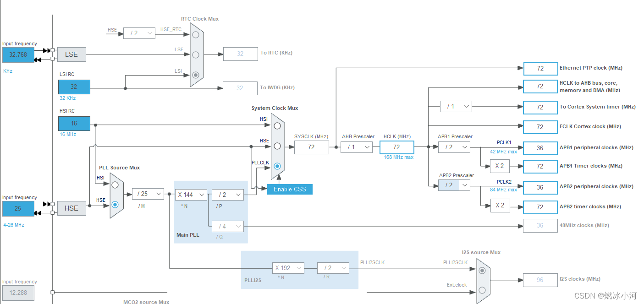This screenshot has width=644, height=304.
Task: Edit the 25 HSE input frequency field
Action: (x=18, y=208)
